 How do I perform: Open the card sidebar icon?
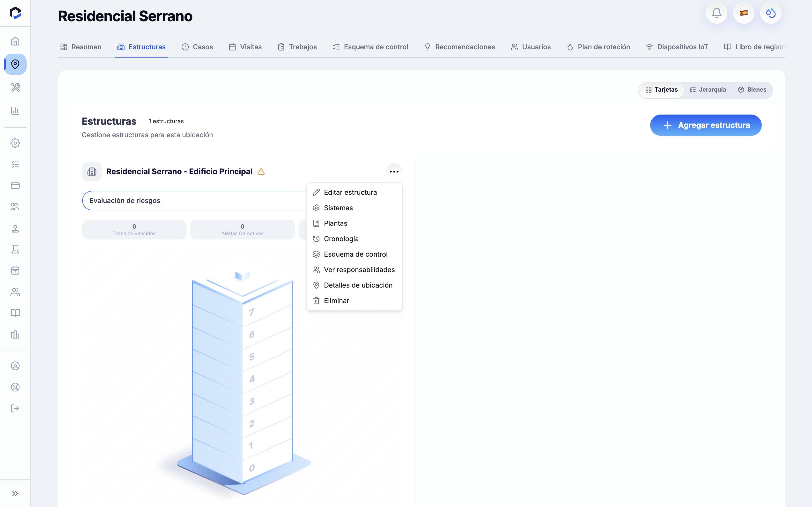(x=15, y=185)
